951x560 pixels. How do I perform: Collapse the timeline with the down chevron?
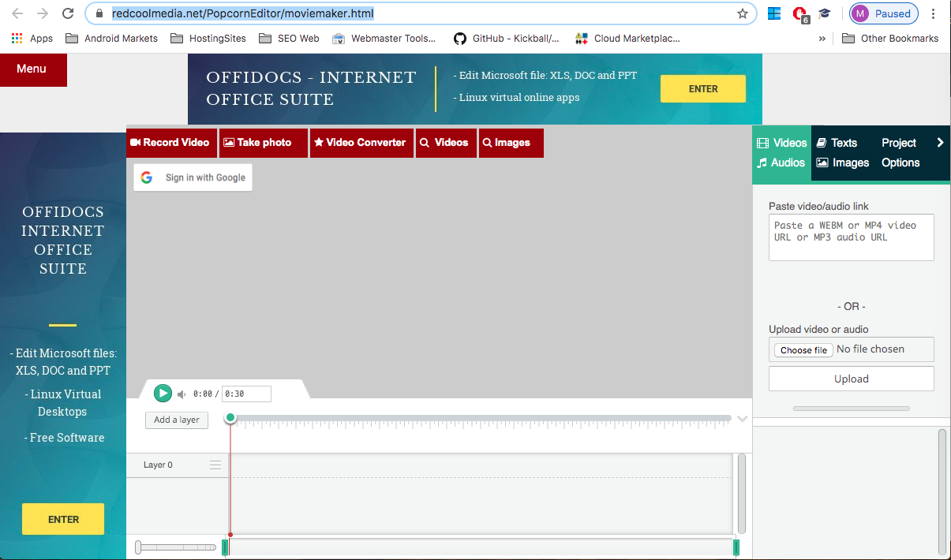[742, 419]
